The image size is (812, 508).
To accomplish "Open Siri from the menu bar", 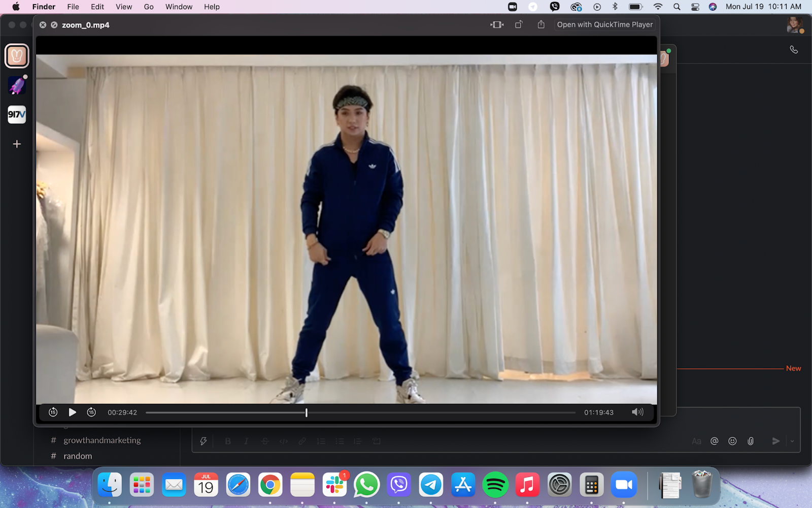I will 713,7.
